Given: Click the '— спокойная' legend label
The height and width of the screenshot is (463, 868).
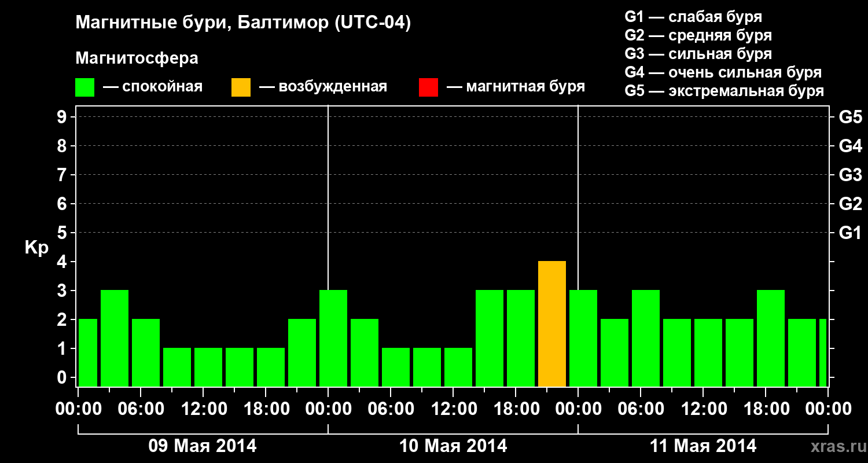Looking at the screenshot, I should coord(153,87).
